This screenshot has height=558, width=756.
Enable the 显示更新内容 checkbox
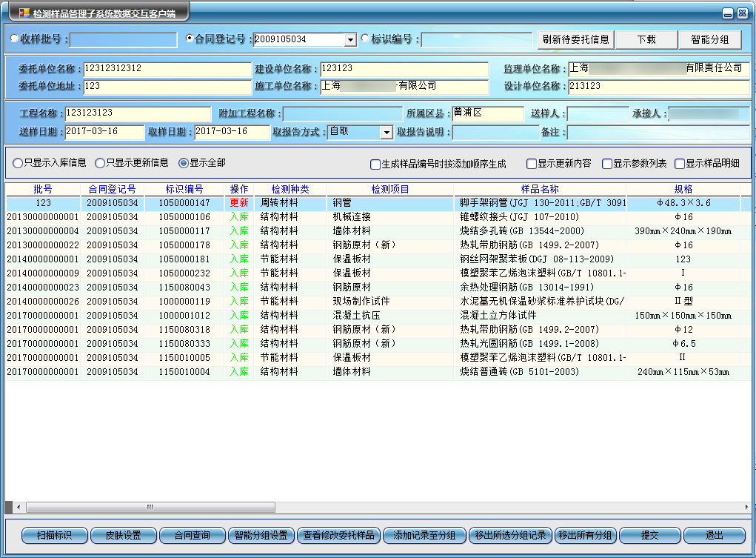[532, 164]
